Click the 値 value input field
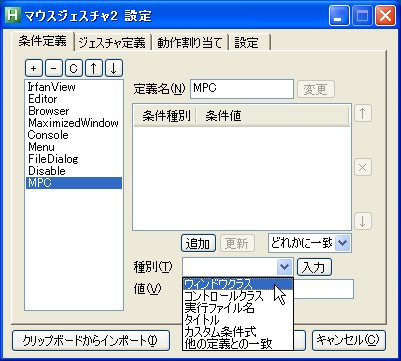Image resolution: width=401 pixels, height=361 pixels. coord(323,289)
